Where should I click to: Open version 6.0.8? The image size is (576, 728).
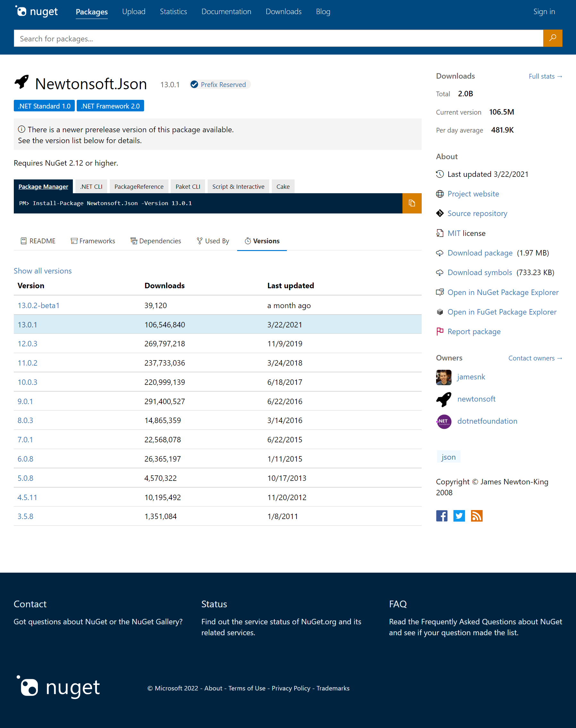coord(25,459)
